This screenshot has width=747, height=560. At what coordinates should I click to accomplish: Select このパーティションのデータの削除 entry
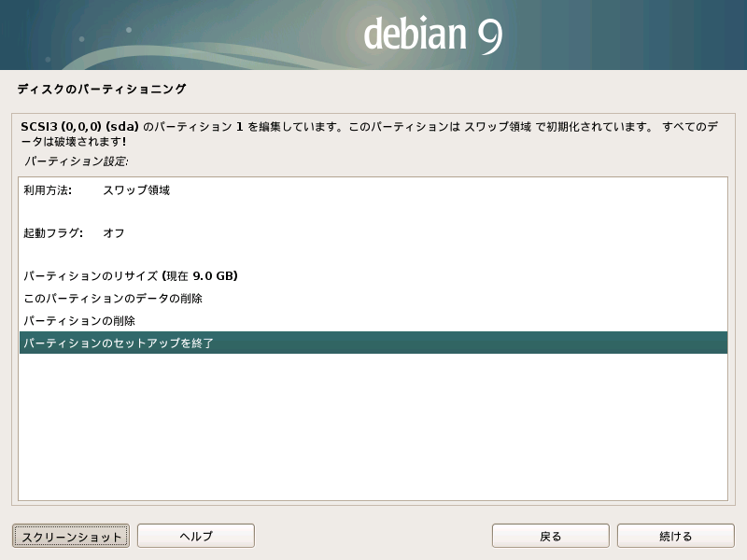pos(113,299)
